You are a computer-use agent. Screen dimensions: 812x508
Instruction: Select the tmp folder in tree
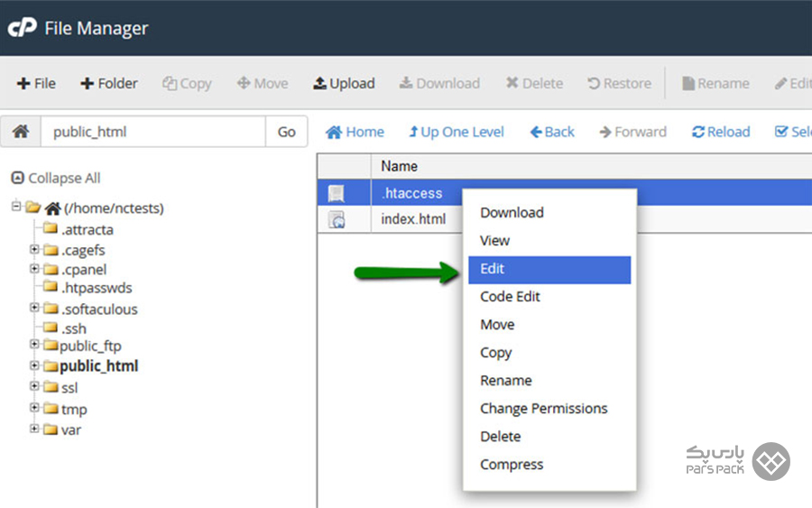point(74,410)
